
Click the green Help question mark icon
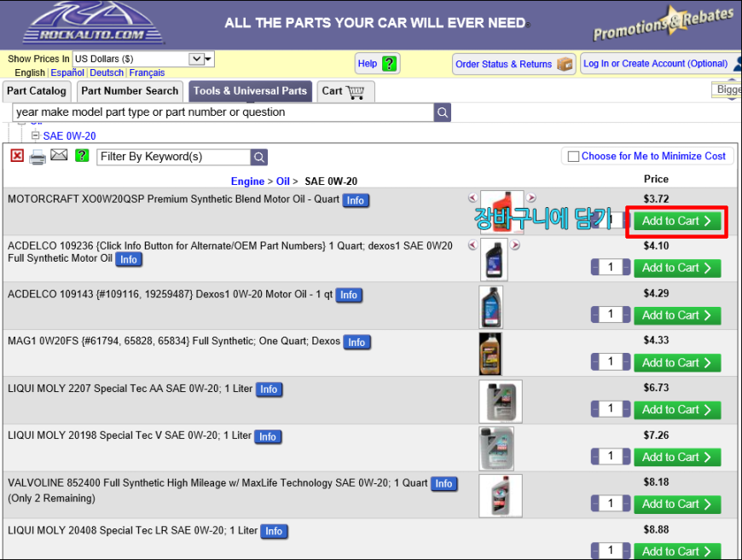click(389, 64)
